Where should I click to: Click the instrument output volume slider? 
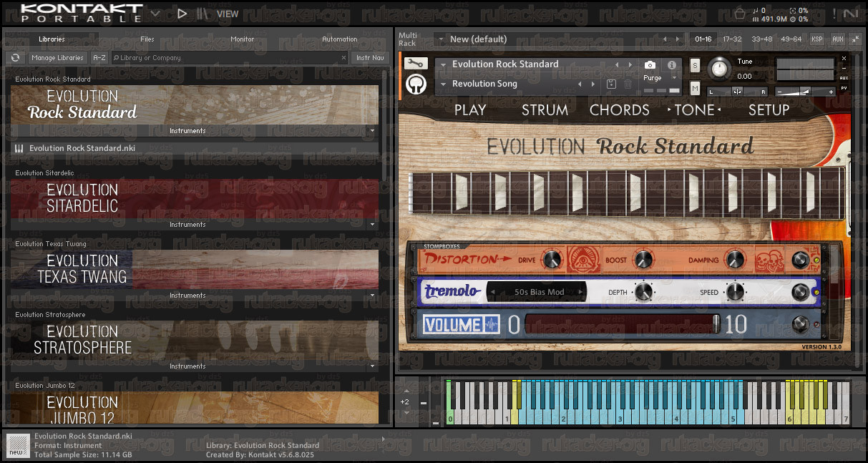tap(806, 91)
